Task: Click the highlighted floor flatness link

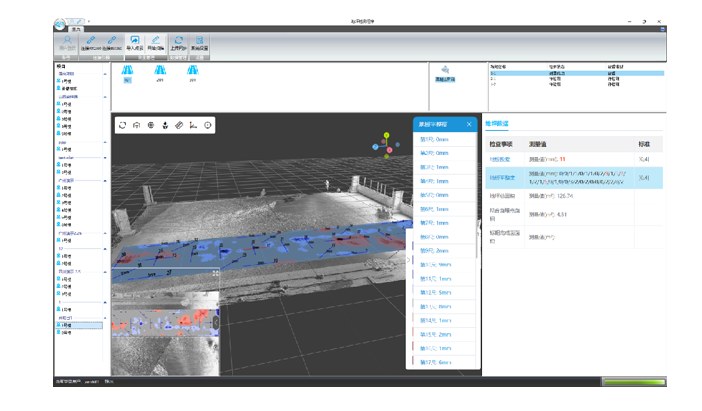Action: [502, 178]
